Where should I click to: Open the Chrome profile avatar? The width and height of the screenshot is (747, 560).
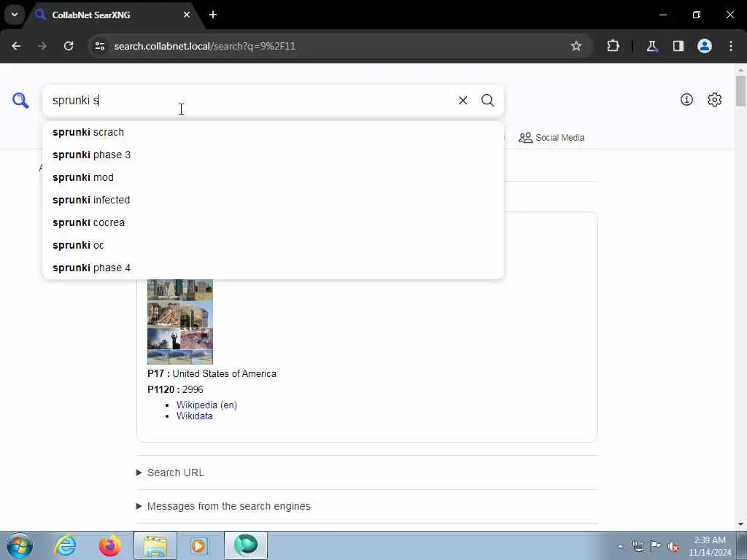click(x=705, y=46)
